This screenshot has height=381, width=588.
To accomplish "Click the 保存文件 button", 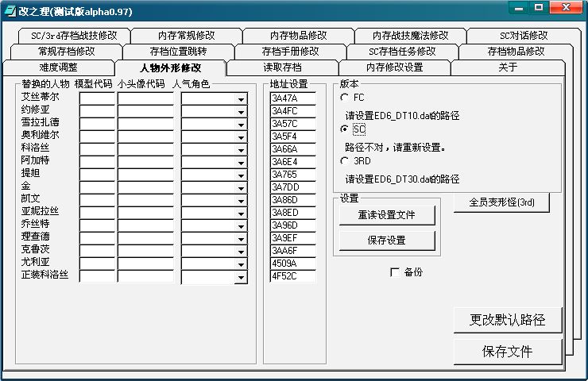I will [508, 352].
